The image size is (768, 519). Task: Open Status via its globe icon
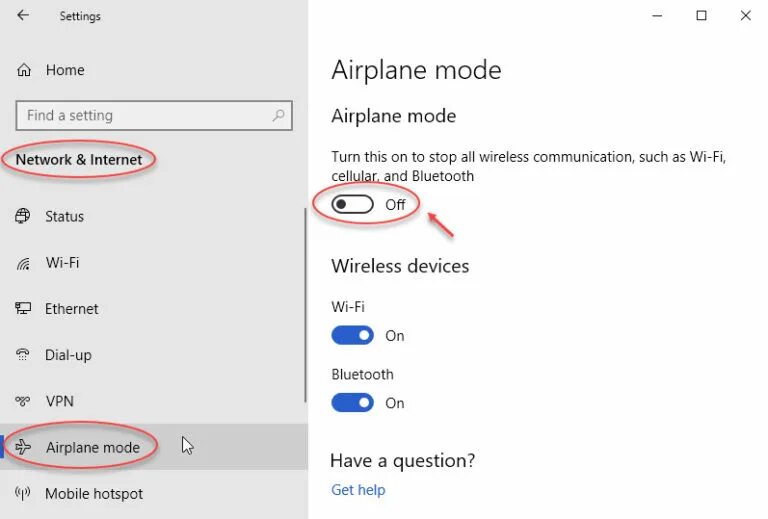pos(23,216)
